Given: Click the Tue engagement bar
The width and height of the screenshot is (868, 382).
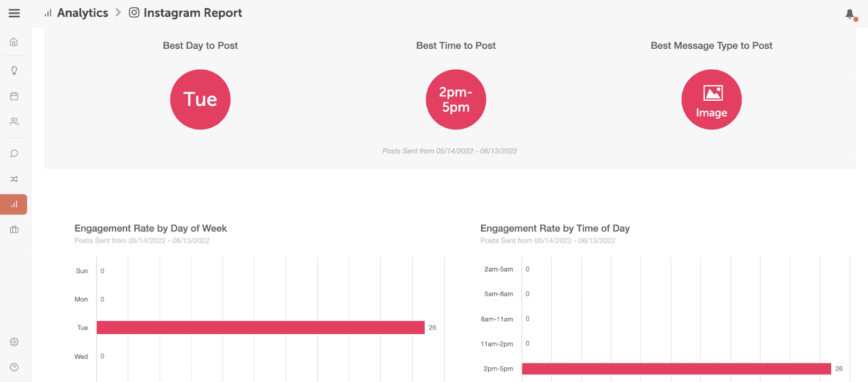Looking at the screenshot, I should click(x=260, y=327).
